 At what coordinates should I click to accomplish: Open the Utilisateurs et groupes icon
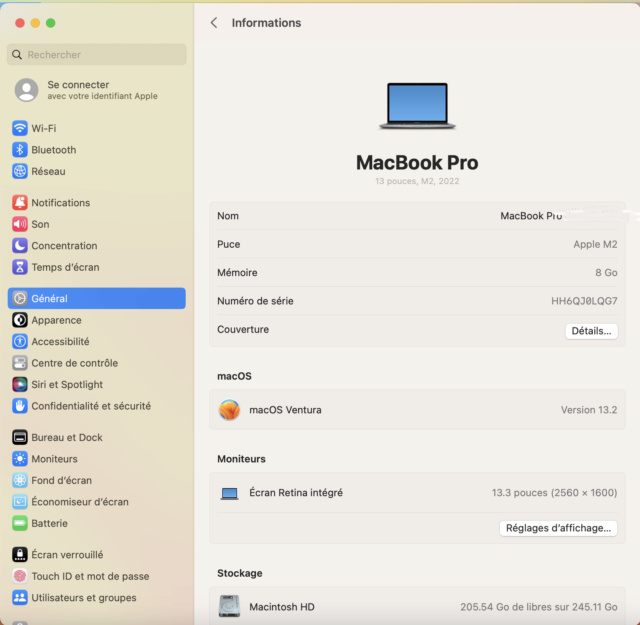(20, 598)
